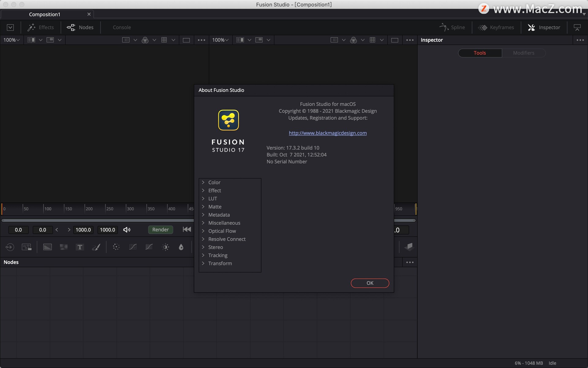588x368 pixels.
Task: Expand the Transform category
Action: (203, 263)
